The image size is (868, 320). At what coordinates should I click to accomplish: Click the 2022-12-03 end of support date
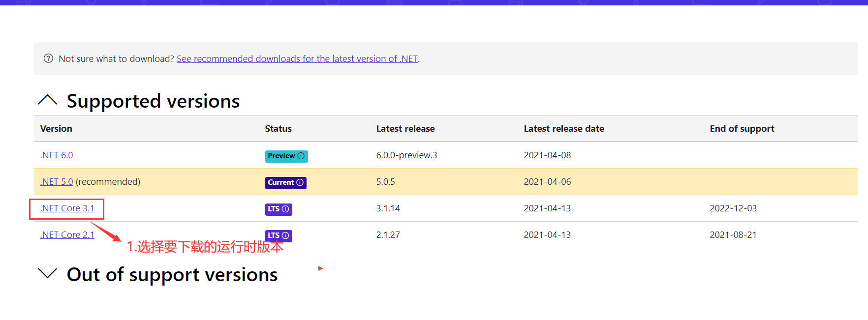click(733, 208)
